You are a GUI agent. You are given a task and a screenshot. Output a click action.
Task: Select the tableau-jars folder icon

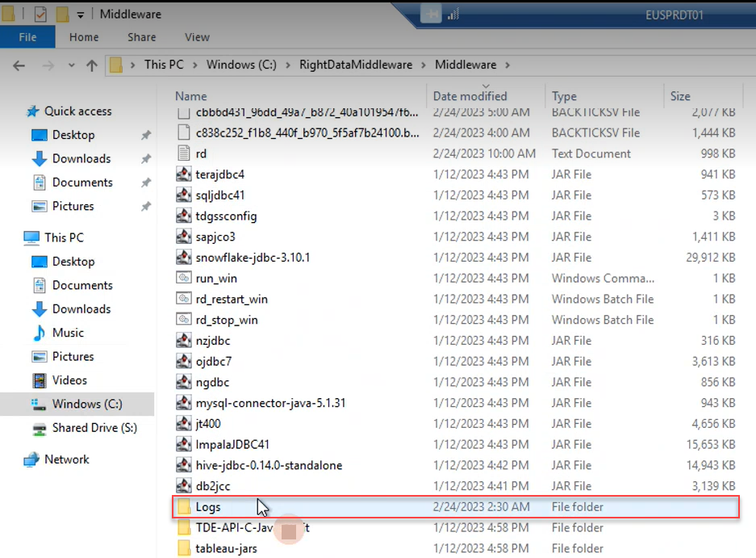(x=184, y=548)
